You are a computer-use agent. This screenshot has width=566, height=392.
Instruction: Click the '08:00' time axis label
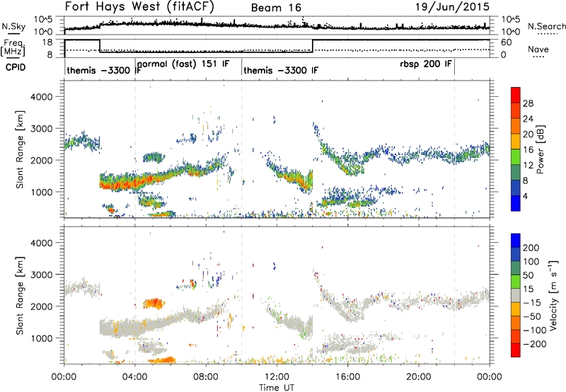pyautogui.click(x=206, y=377)
